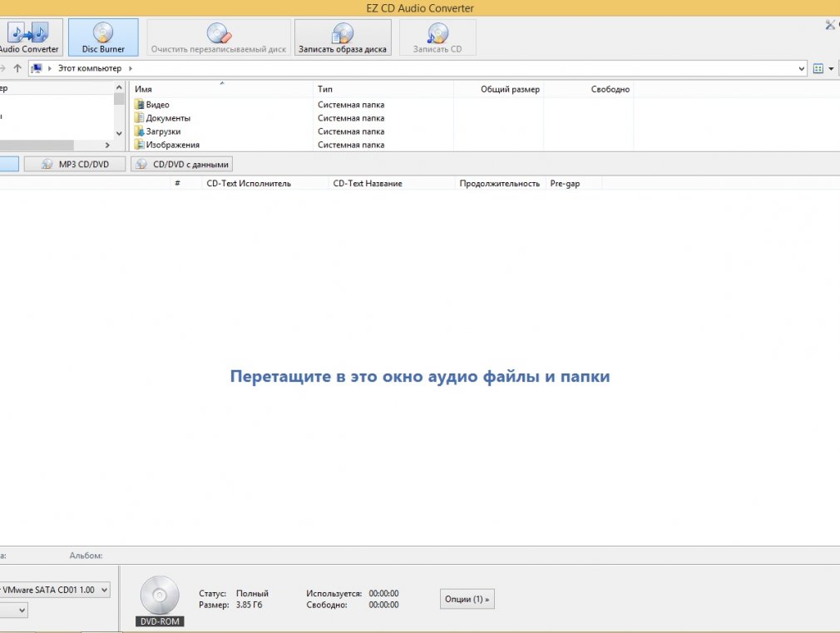Open the address bar path dropdown
840x633 pixels.
(802, 68)
